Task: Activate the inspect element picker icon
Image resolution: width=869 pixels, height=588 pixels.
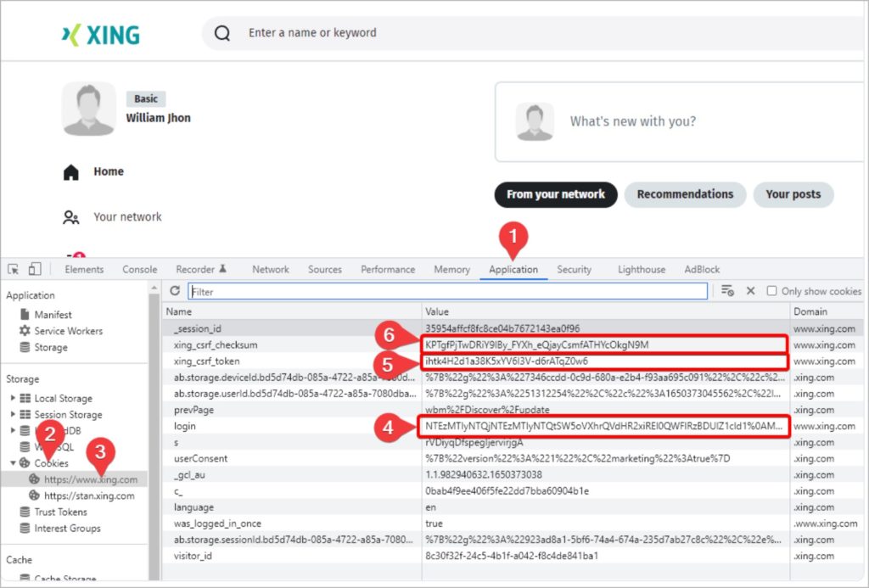Action: coord(14,269)
